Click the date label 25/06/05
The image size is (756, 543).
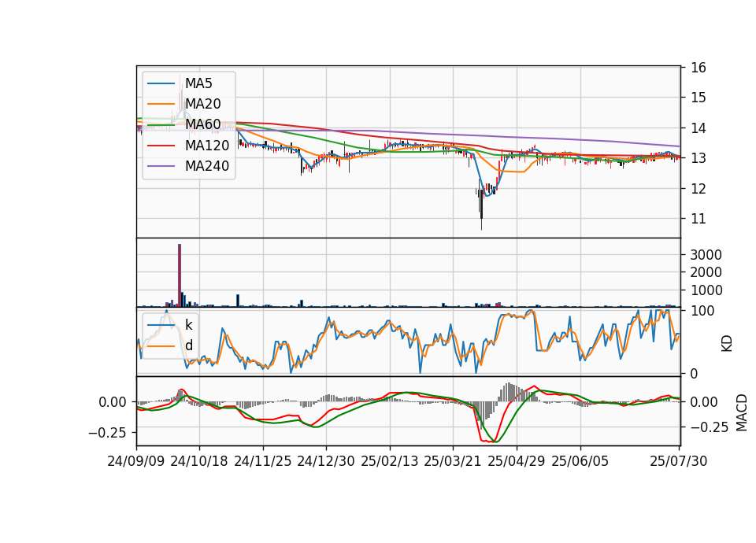(580, 461)
